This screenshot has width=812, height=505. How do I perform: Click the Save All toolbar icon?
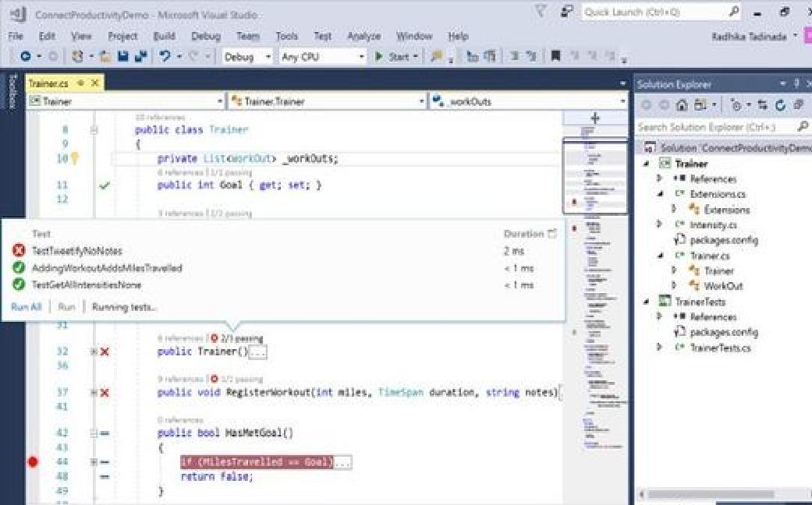pyautogui.click(x=141, y=56)
